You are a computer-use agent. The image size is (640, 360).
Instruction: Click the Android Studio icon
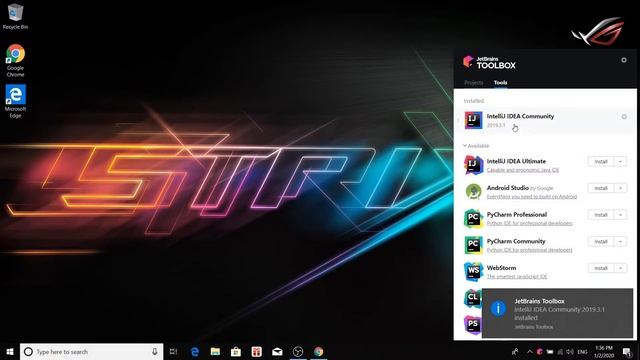pyautogui.click(x=473, y=191)
